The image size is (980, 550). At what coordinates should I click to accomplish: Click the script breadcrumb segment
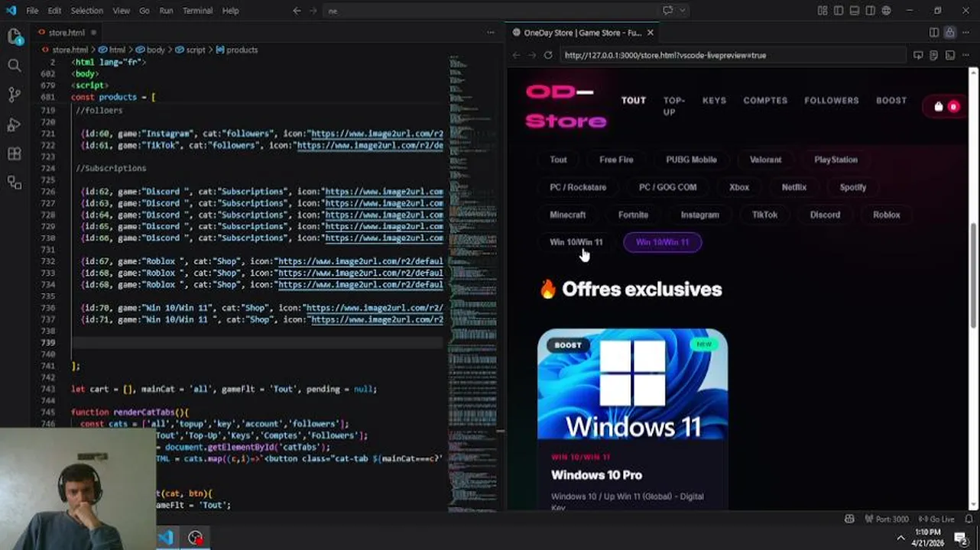point(196,50)
